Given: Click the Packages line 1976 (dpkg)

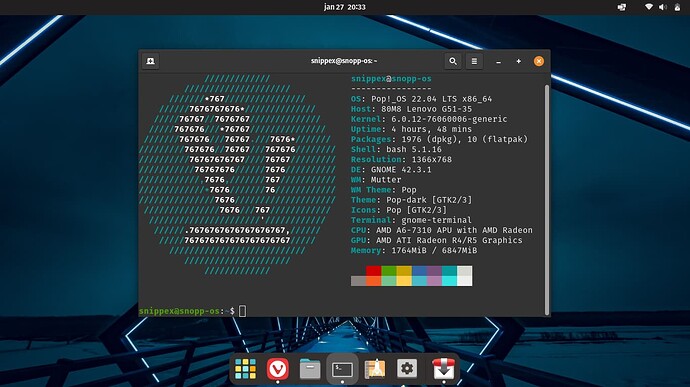Looking at the screenshot, I should point(439,140).
